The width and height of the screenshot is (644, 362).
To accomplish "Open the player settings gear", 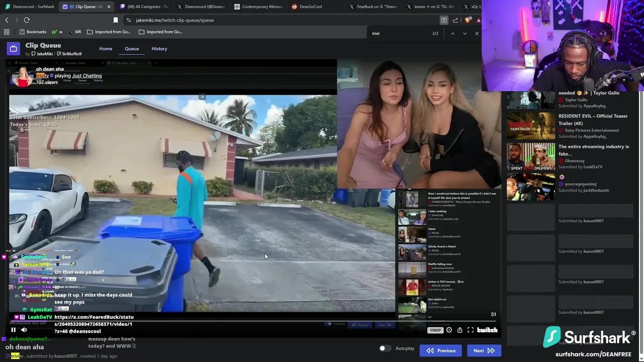I will 449,330.
